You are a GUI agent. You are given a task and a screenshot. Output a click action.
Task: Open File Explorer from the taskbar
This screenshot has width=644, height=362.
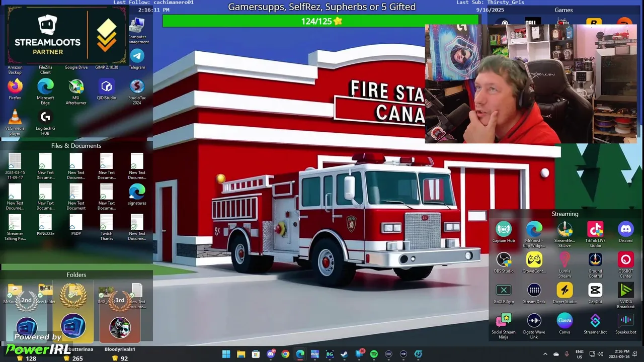241,354
